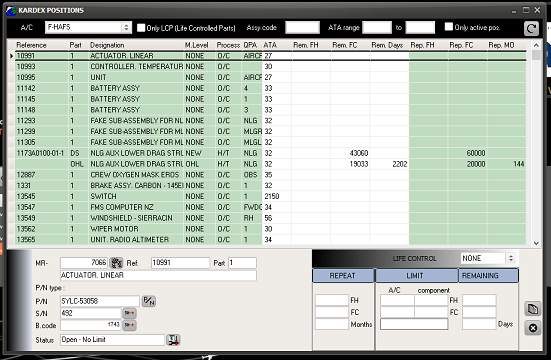Viewport: 551px width, 360px height.
Task: Click the Repeat FH input field
Action: point(332,300)
